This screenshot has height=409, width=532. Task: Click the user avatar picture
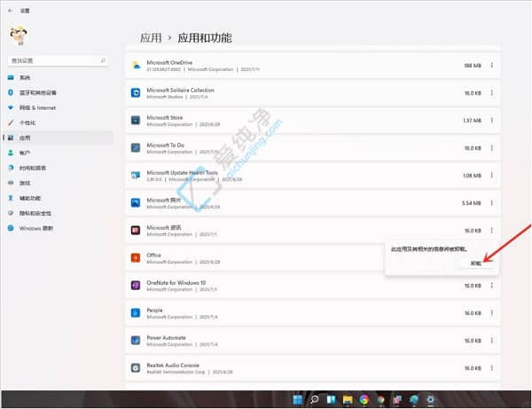(x=19, y=35)
